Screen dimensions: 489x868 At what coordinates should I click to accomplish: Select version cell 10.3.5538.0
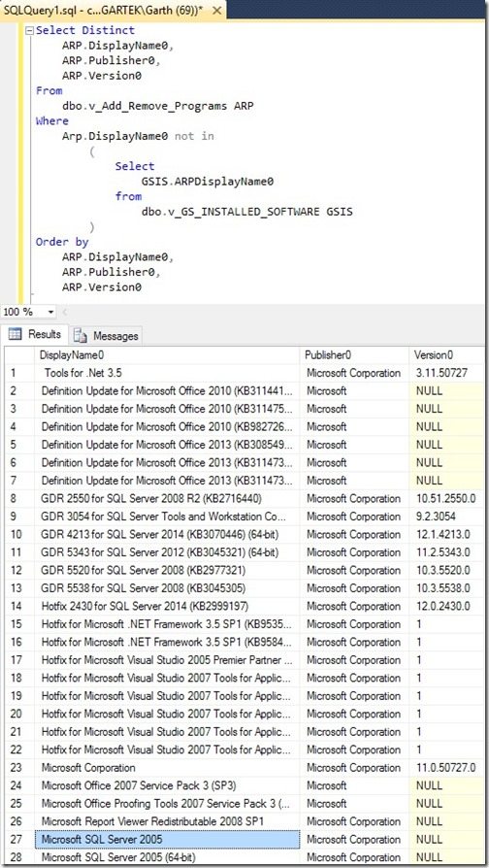(447, 588)
